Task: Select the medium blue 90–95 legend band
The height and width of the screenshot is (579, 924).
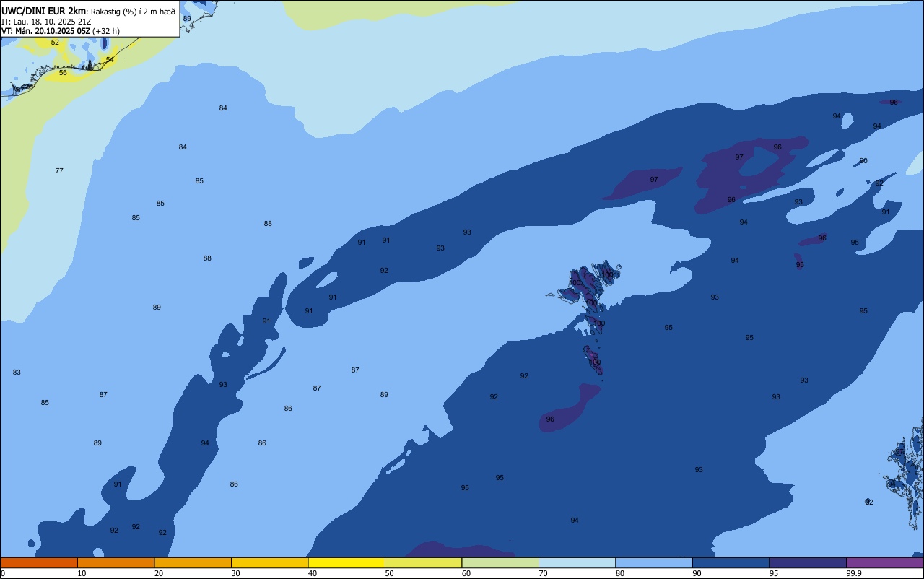Action: pos(731,562)
